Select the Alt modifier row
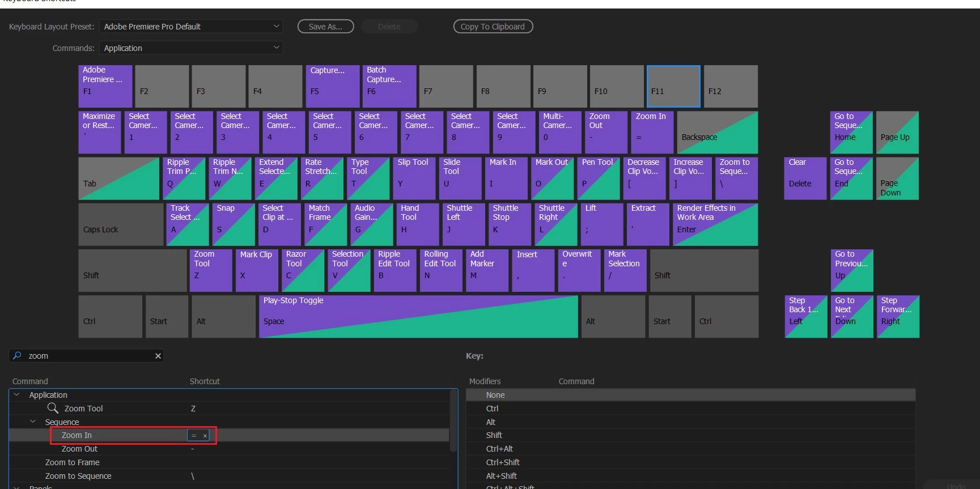The image size is (980, 489). (690, 422)
